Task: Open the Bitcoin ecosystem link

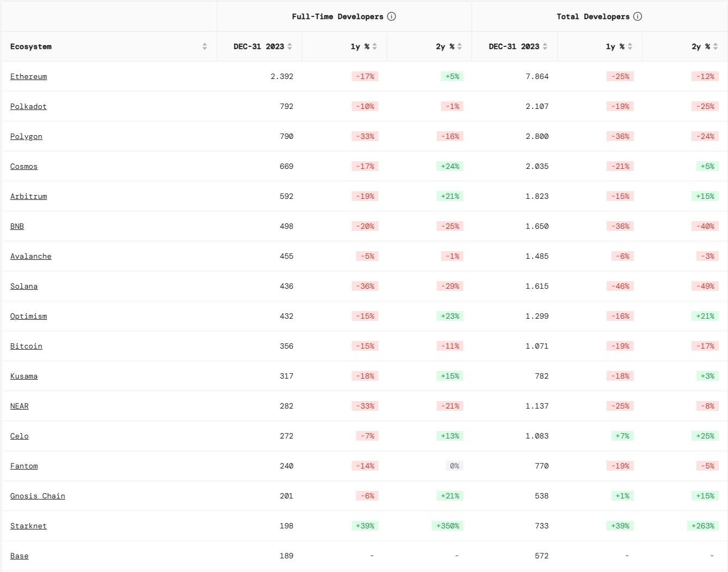Action: click(x=26, y=346)
